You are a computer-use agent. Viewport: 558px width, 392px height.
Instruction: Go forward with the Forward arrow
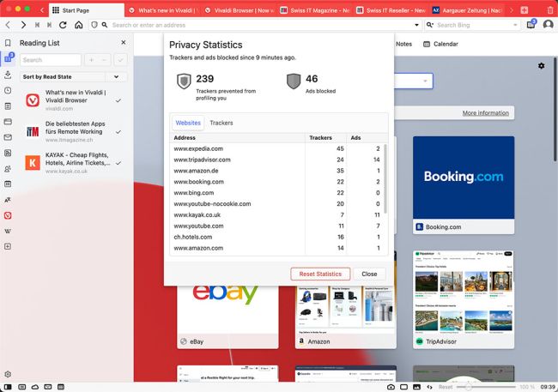point(23,25)
